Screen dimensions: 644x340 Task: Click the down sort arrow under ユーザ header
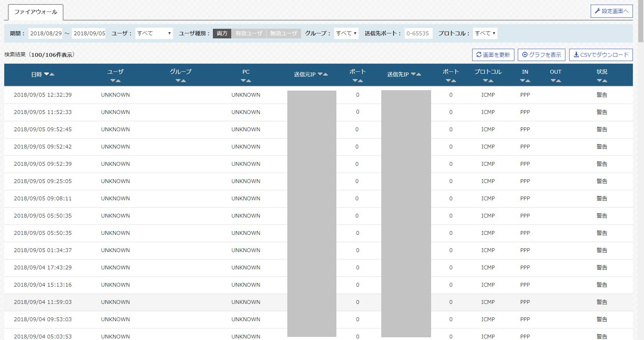(113, 81)
